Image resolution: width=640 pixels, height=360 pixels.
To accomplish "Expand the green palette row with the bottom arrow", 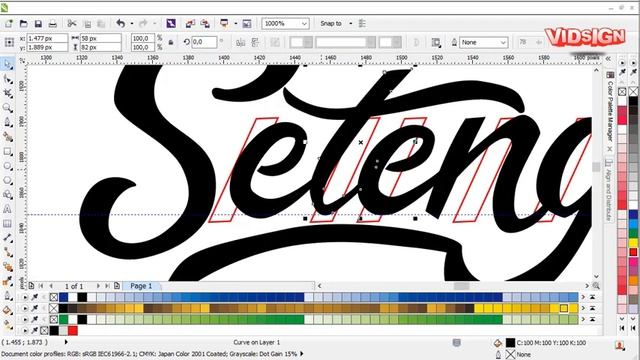I will tap(592, 319).
